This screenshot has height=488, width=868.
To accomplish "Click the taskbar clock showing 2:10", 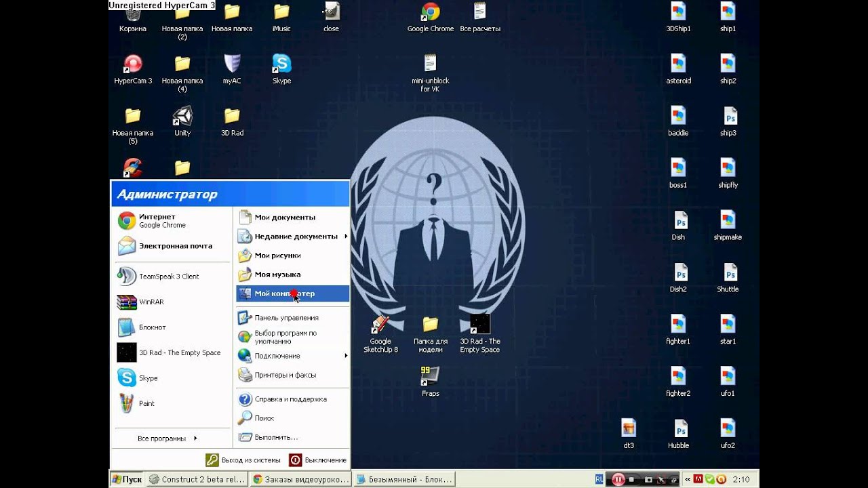I will coord(741,479).
